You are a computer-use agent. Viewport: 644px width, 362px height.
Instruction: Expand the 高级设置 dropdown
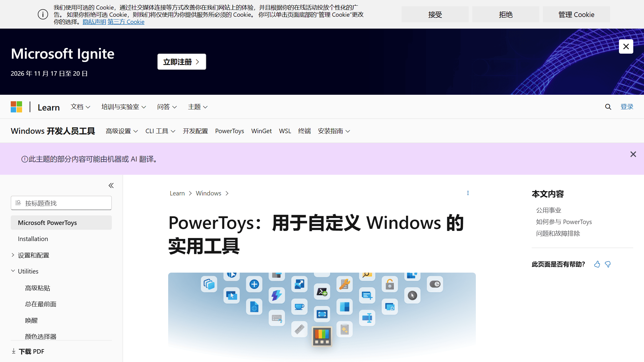click(122, 131)
